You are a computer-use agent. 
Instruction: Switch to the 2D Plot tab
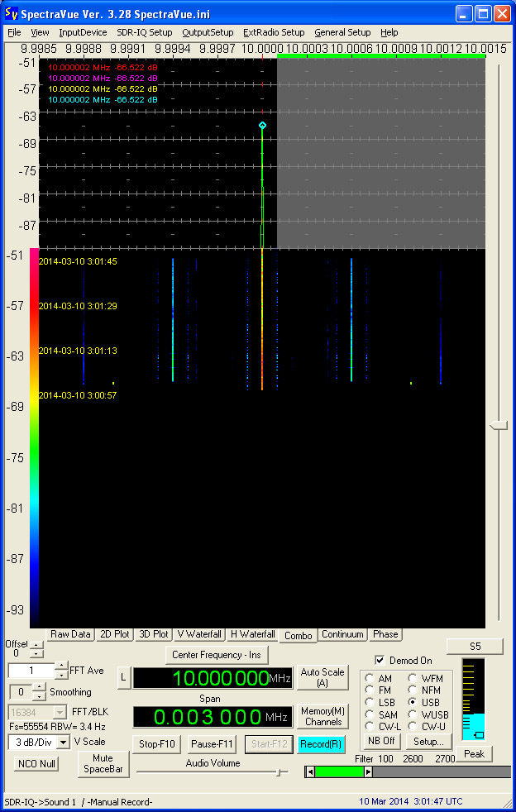click(114, 634)
